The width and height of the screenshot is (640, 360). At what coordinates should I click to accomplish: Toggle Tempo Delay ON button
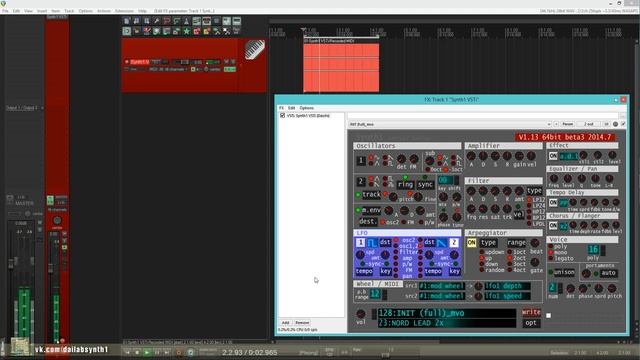(553, 202)
